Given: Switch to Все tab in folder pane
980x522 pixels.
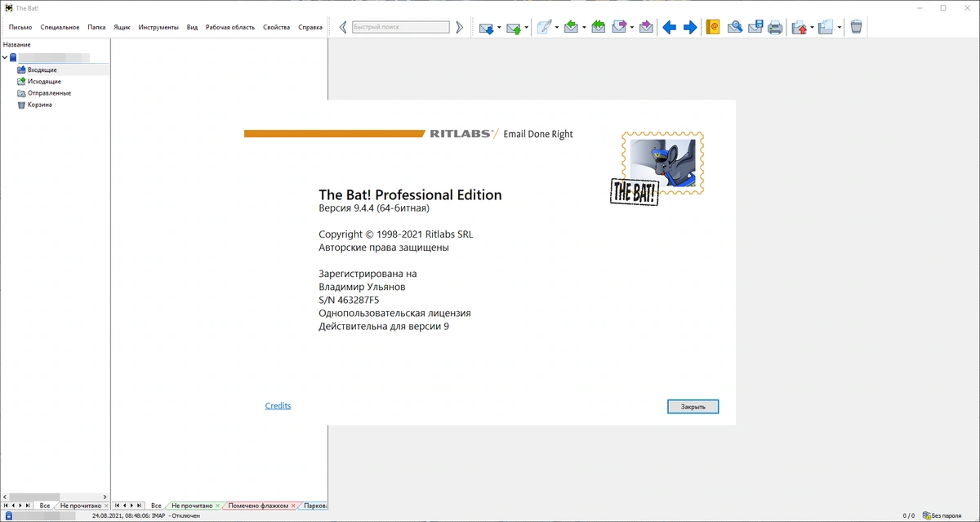Looking at the screenshot, I should click(45, 506).
